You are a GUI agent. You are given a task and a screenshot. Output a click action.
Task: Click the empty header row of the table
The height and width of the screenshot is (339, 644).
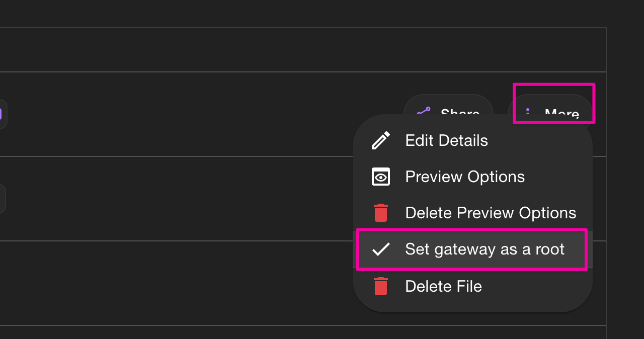click(x=303, y=50)
